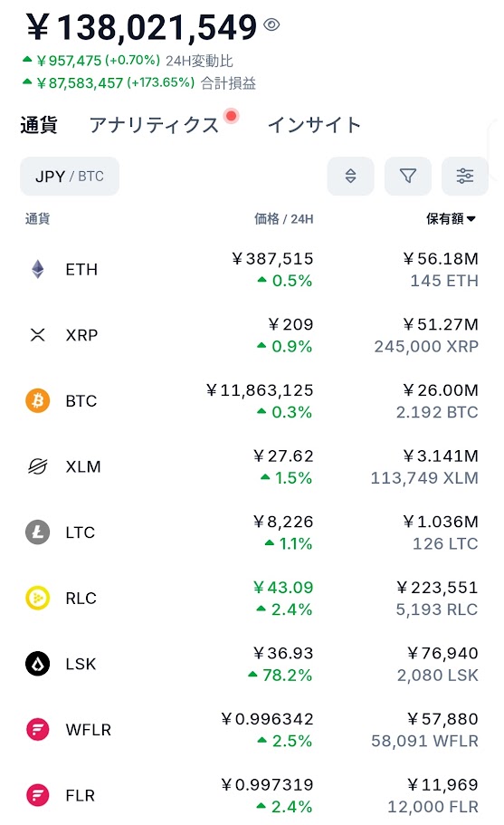
Task: Tap the yellow RLC icon
Action: (x=38, y=598)
